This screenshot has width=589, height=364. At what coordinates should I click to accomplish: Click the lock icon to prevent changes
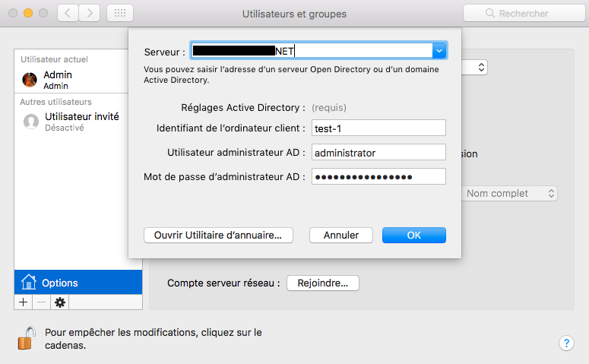[27, 338]
